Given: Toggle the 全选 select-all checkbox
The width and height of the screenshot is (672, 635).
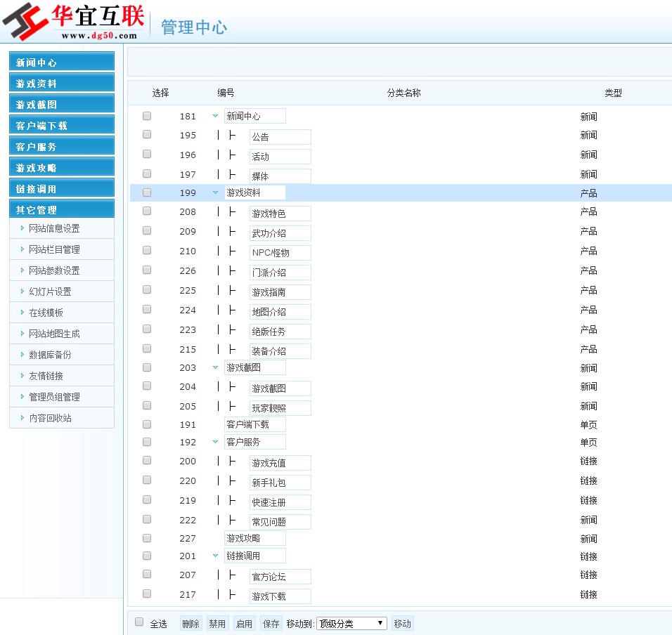Looking at the screenshot, I should (139, 622).
